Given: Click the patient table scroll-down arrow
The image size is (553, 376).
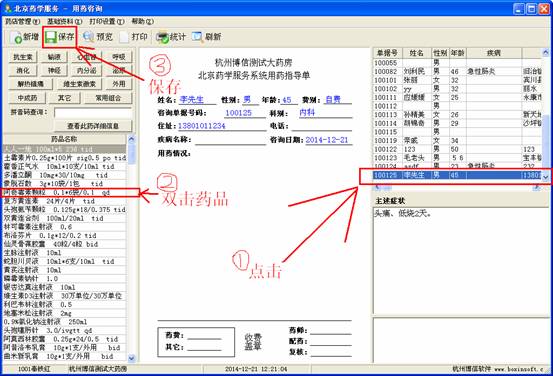Looking at the screenshot, I should tap(546, 177).
